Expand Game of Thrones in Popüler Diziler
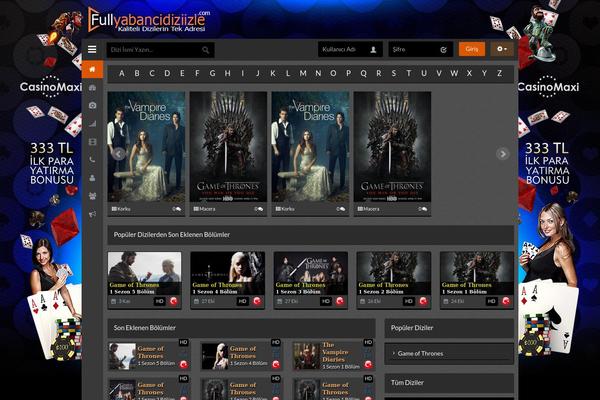 click(x=449, y=353)
